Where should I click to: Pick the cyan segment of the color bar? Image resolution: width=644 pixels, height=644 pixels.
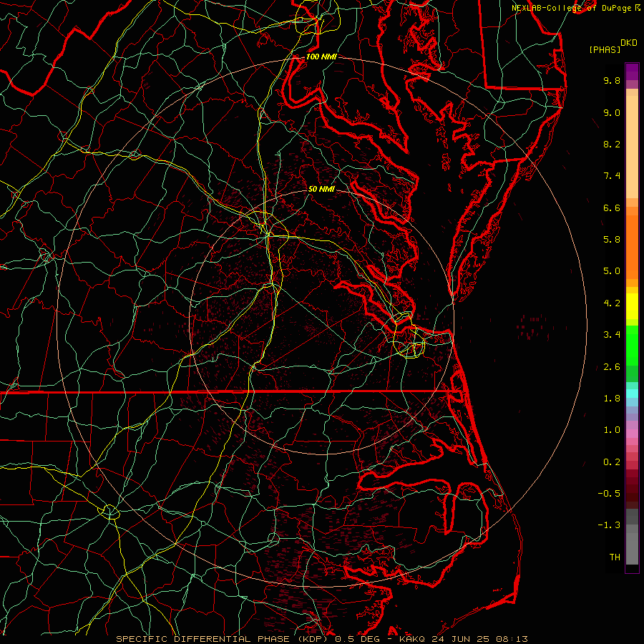tap(632, 394)
